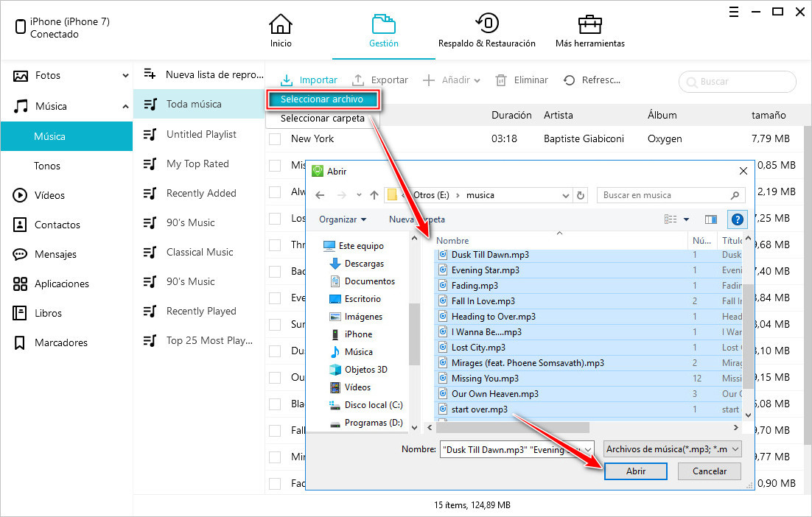Screen dimensions: 812x517
Task: Focus the Buscar search field
Action: coord(738,82)
